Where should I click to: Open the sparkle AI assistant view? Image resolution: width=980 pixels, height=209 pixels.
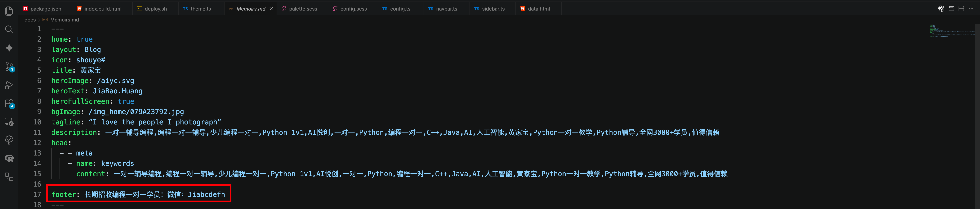pyautogui.click(x=9, y=48)
